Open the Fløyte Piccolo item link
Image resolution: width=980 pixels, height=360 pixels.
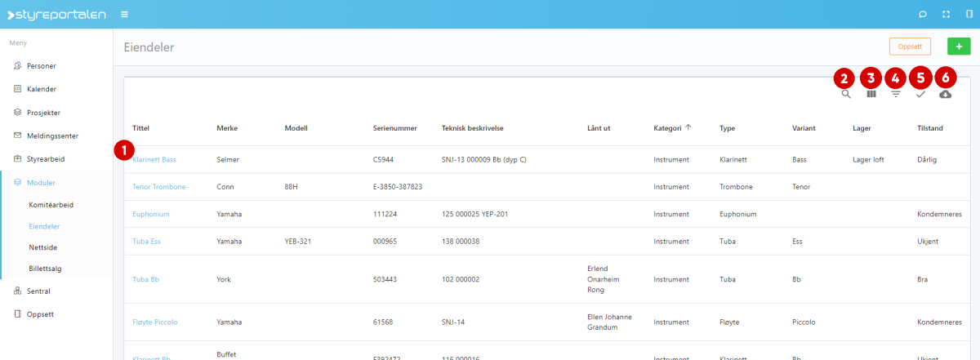point(155,322)
